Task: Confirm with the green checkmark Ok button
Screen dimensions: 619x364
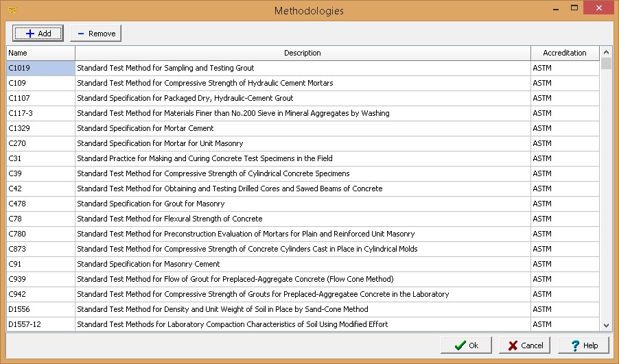Action: [x=465, y=345]
